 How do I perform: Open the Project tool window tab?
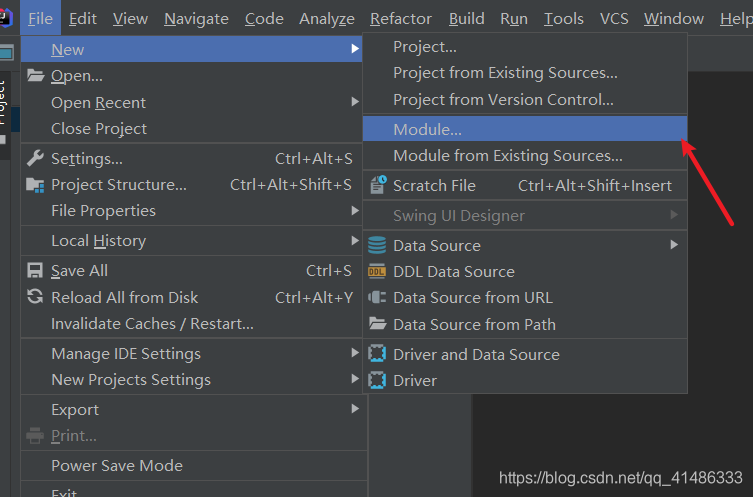(5, 100)
